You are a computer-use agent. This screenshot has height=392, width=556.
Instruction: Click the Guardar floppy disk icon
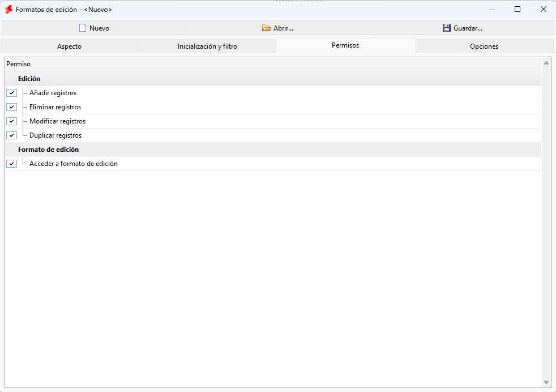[x=446, y=28]
